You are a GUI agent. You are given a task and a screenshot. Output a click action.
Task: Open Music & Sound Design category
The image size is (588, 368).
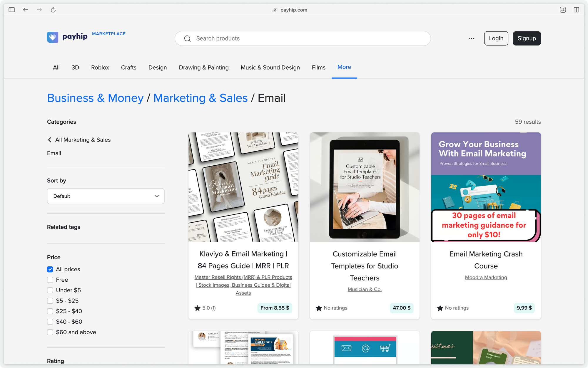point(270,68)
